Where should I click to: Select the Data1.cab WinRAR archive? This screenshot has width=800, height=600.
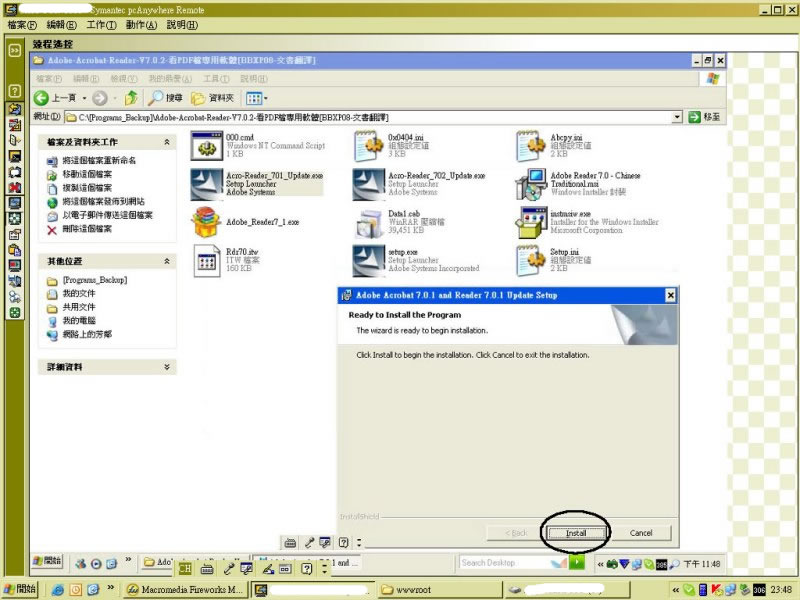tap(399, 222)
